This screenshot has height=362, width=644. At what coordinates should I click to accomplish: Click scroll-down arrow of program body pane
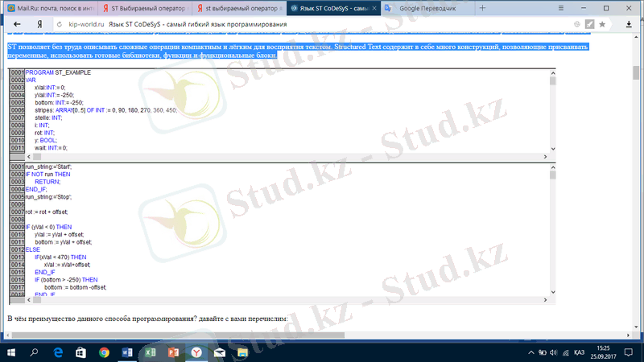553,292
